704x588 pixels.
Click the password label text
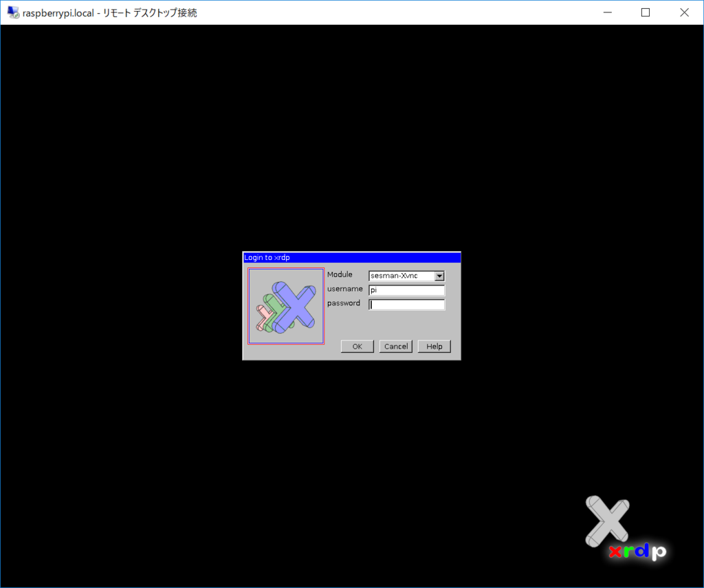click(x=344, y=303)
